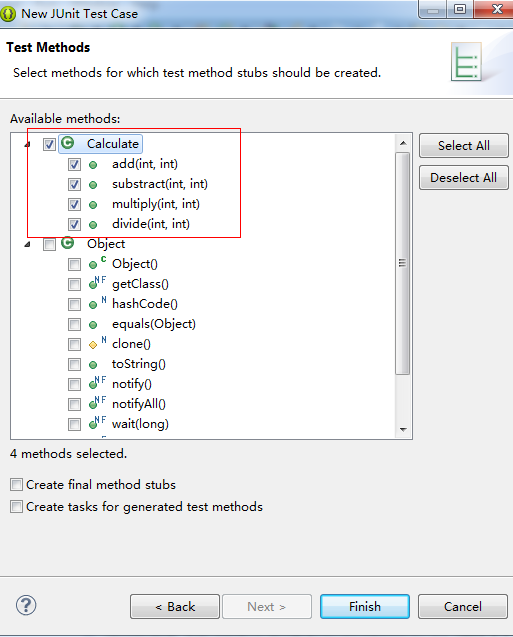Image resolution: width=513 pixels, height=637 pixels.
Task: Click the method icon beside substract(int, int)
Action: click(x=93, y=185)
